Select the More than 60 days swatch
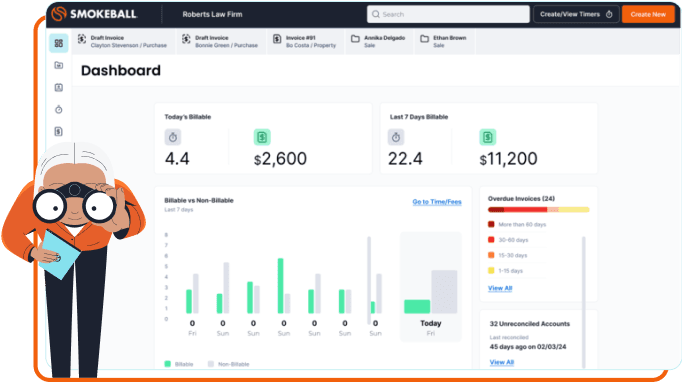 coord(491,225)
